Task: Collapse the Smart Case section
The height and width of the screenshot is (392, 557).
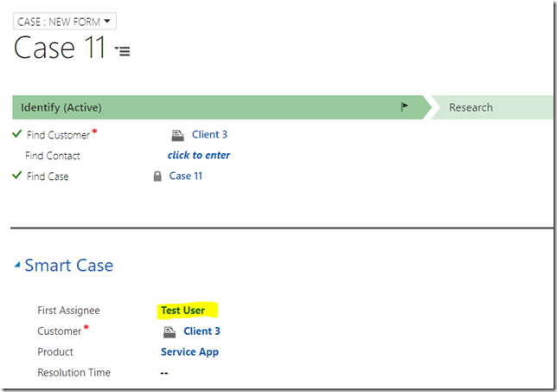Action: 17,265
